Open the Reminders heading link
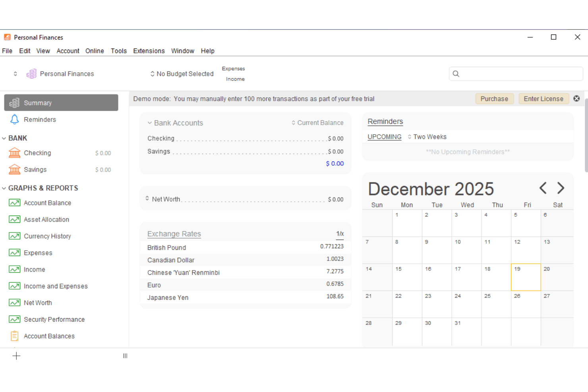This screenshot has height=392, width=588. click(x=385, y=122)
